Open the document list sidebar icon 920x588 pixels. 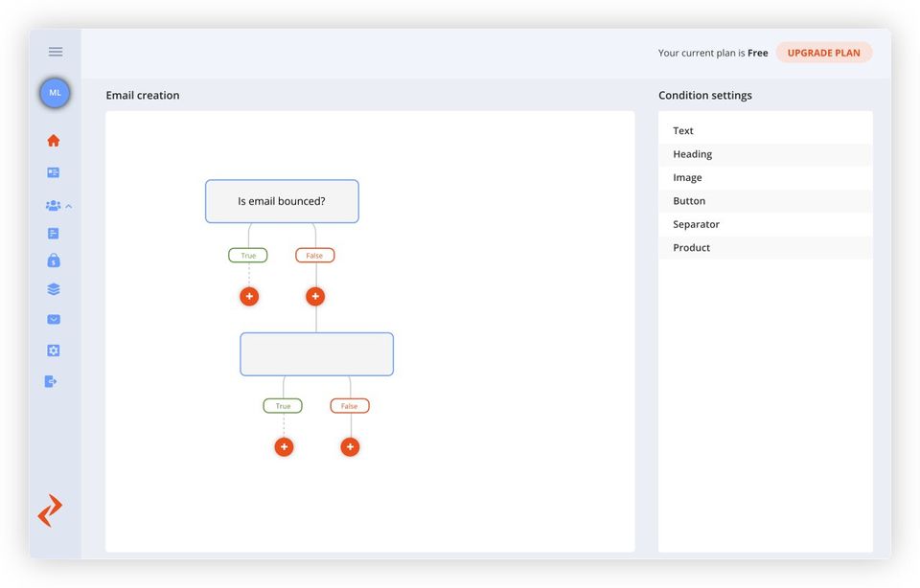click(x=54, y=234)
